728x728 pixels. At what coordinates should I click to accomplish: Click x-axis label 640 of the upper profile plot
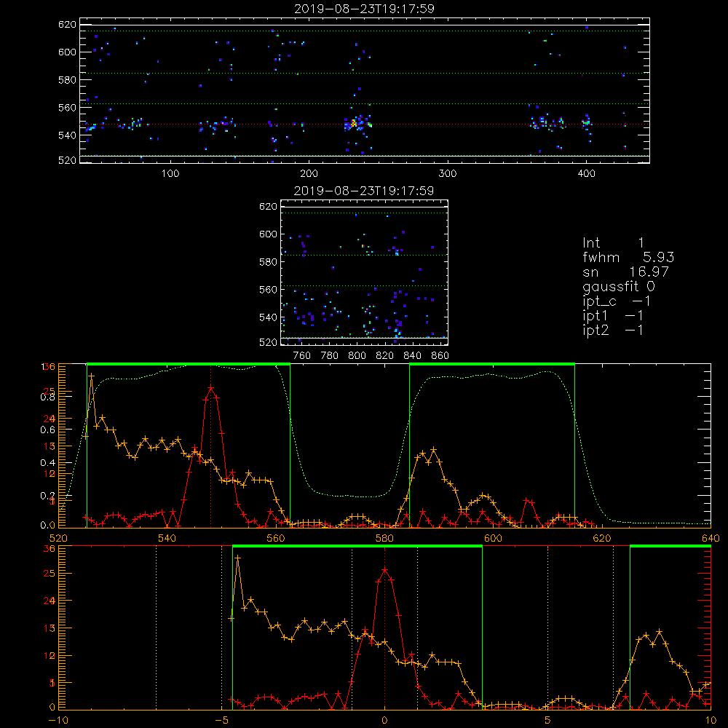click(x=711, y=538)
